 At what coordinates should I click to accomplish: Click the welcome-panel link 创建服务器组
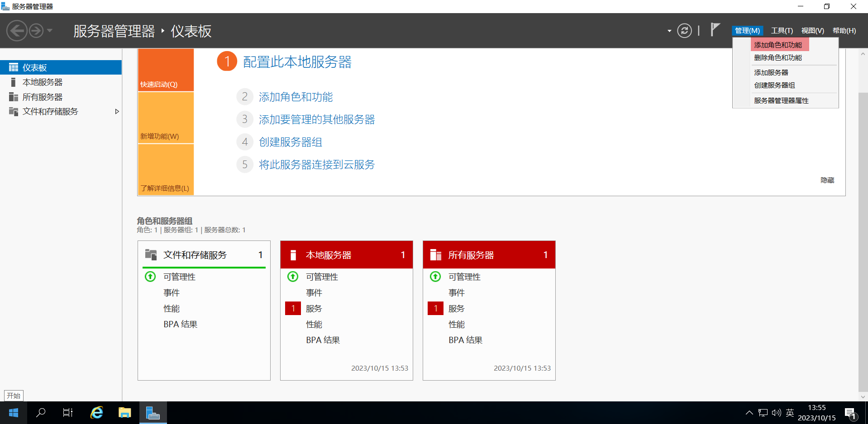290,142
